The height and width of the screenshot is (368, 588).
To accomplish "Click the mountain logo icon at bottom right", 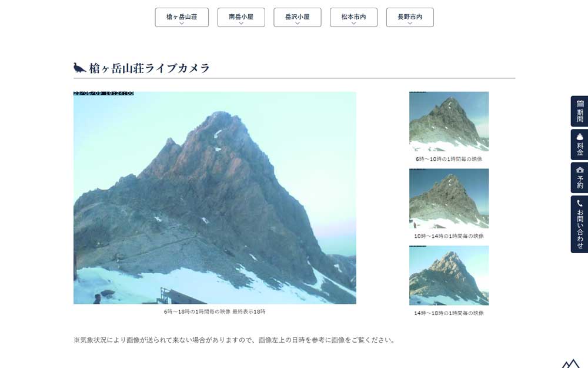I will pyautogui.click(x=571, y=364).
